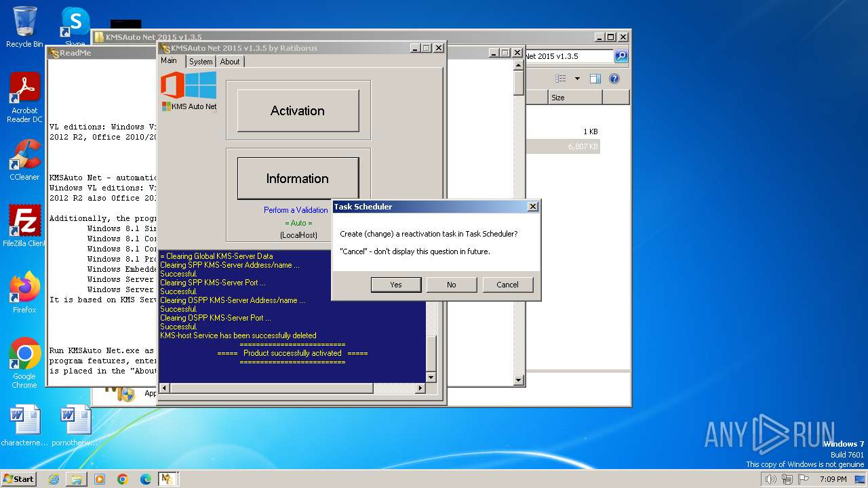Open Edge from taskbar
868x488 pixels.
click(x=146, y=479)
